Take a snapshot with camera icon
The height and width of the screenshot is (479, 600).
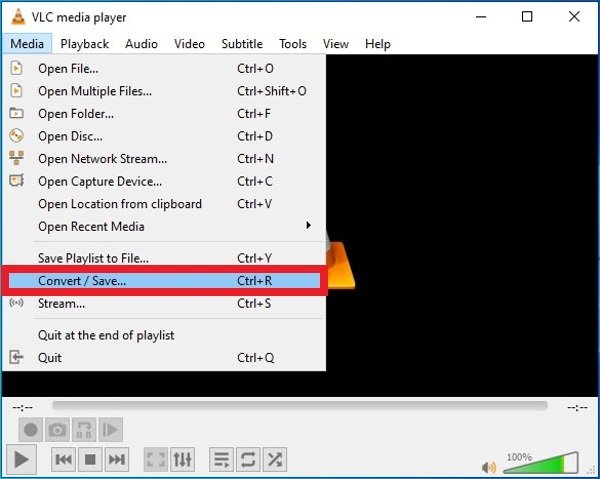(57, 430)
